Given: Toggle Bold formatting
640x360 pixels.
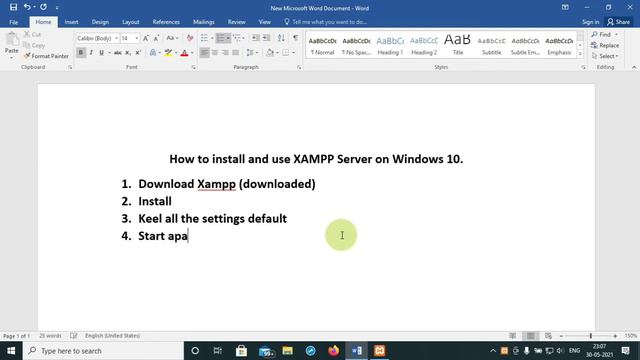Looking at the screenshot, I should pyautogui.click(x=81, y=53).
